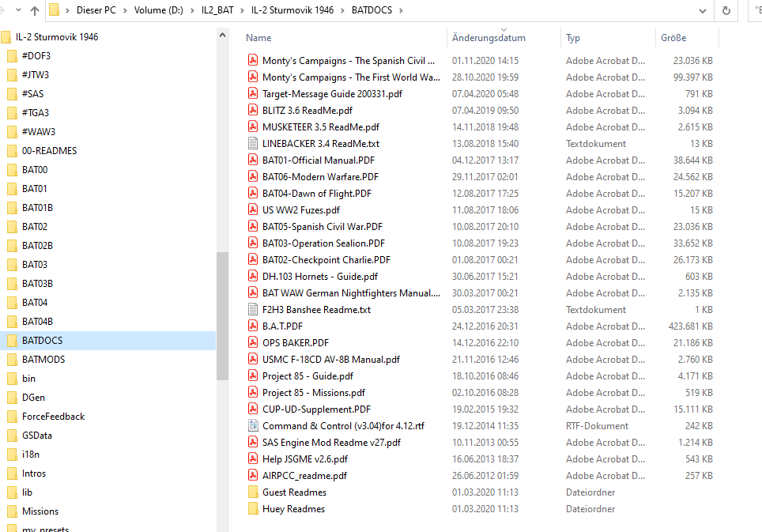
Task: Click the address bar folder icon
Action: pyautogui.click(x=54, y=9)
